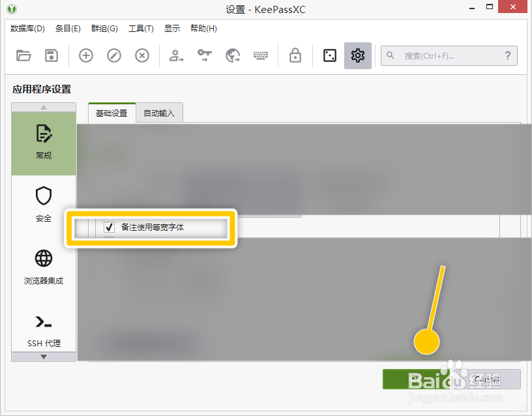Lock the database with padlock icon
This screenshot has height=416, width=532.
tap(295, 55)
